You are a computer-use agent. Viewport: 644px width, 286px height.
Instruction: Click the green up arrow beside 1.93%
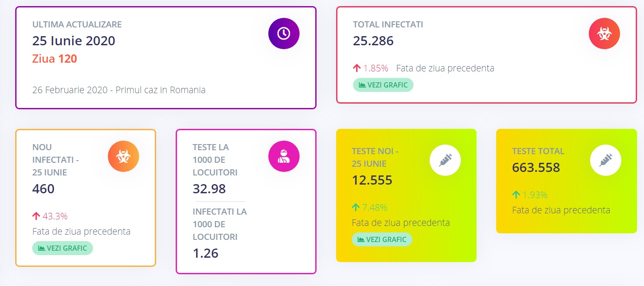coord(516,195)
